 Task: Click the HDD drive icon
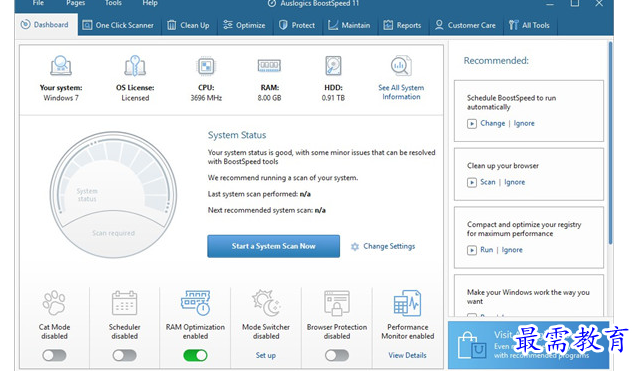pyautogui.click(x=333, y=65)
